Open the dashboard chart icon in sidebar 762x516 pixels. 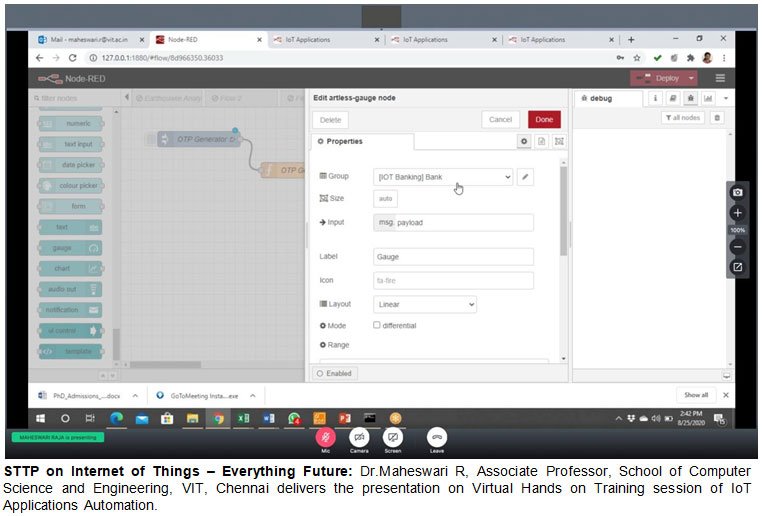point(708,98)
